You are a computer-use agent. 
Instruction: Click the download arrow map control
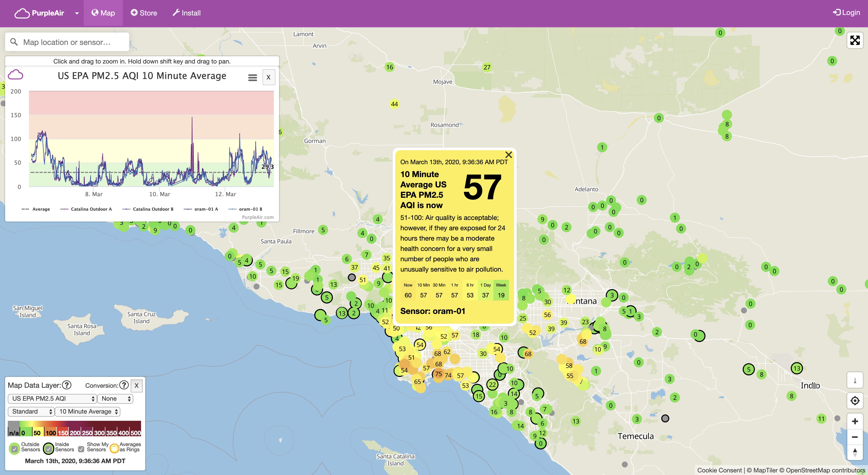click(x=855, y=381)
